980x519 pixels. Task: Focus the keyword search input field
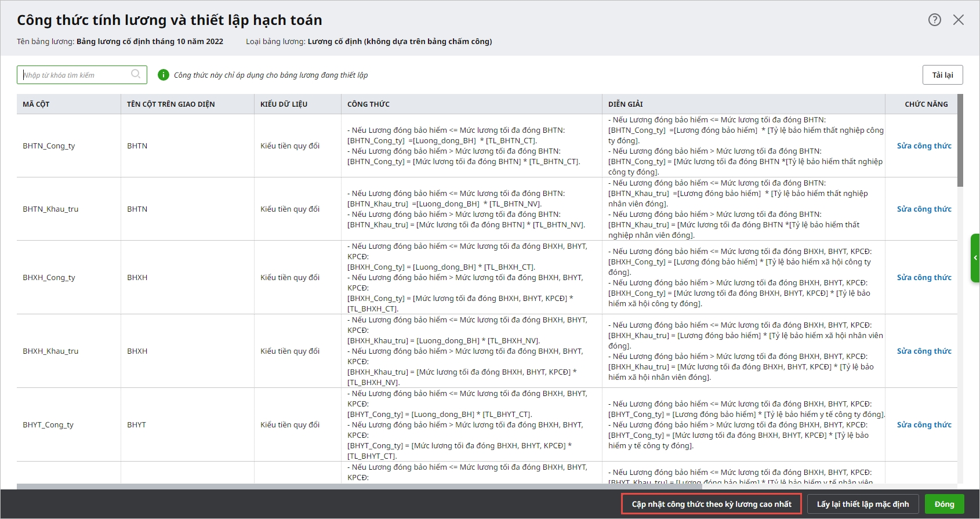coord(75,75)
